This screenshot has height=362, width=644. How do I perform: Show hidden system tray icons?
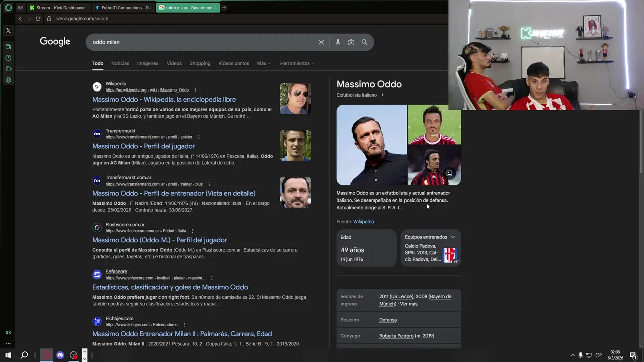click(572, 355)
